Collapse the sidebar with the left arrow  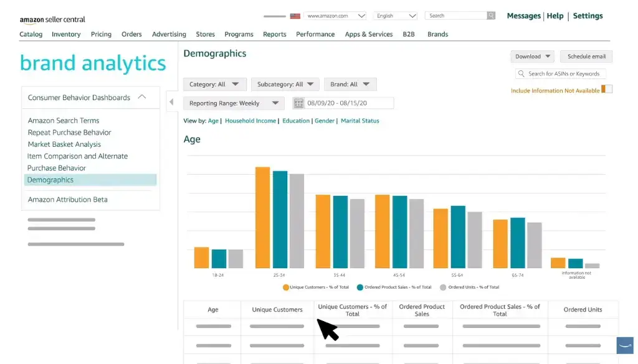click(171, 102)
